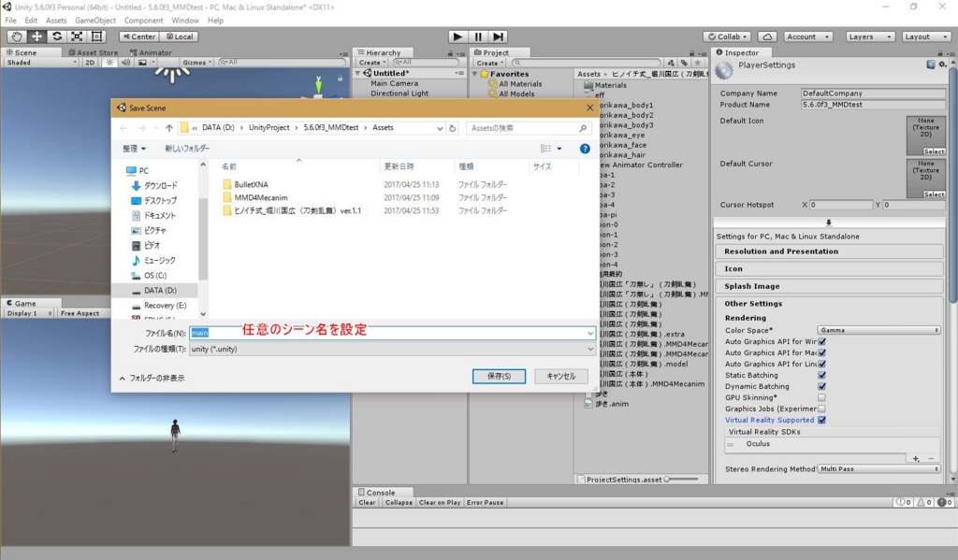This screenshot has width=958, height=560.
Task: Toggle 2D scene view mode
Action: tap(90, 63)
